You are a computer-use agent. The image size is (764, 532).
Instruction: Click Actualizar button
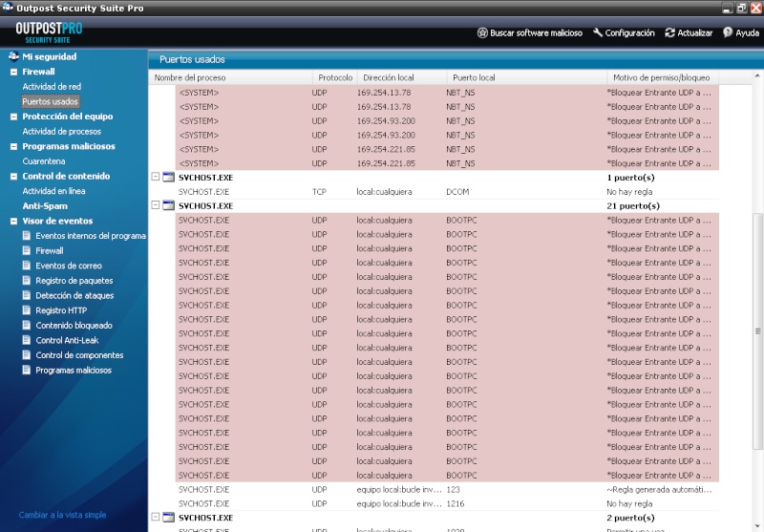click(689, 32)
